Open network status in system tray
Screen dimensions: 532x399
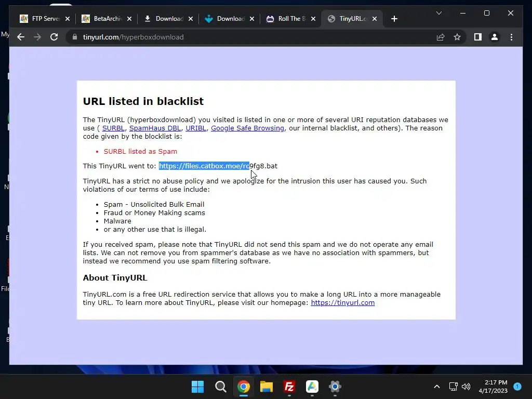click(453, 387)
